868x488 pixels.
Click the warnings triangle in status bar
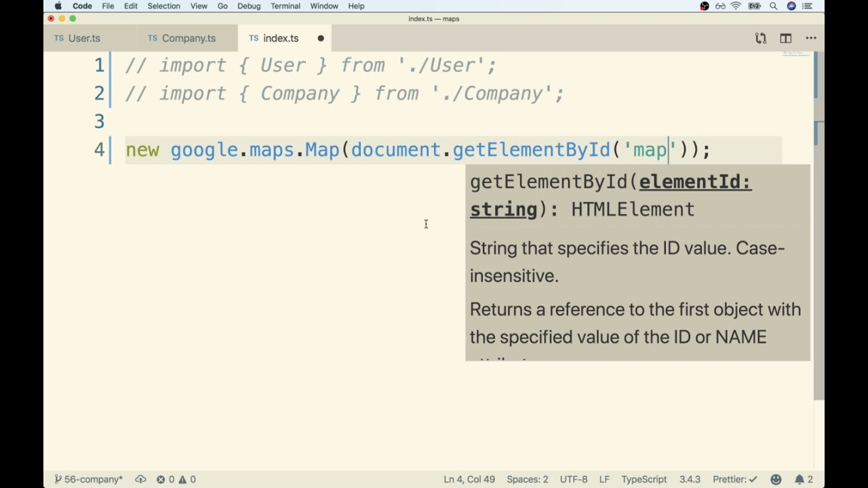click(186, 479)
